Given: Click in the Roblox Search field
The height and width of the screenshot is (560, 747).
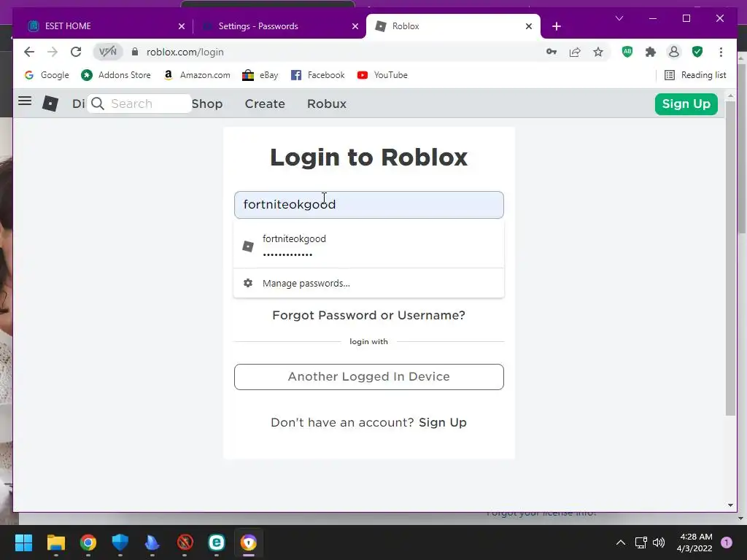Looking at the screenshot, I should tap(139, 104).
